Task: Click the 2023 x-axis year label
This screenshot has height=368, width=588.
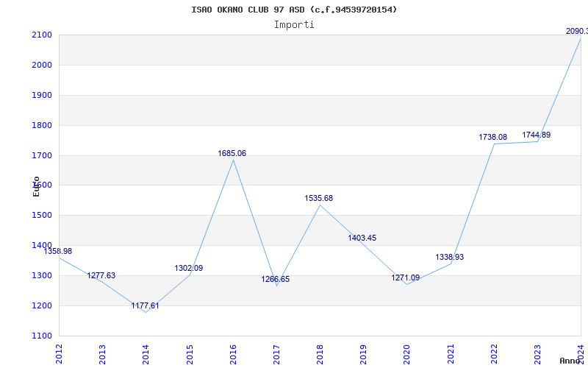Action: (x=537, y=354)
